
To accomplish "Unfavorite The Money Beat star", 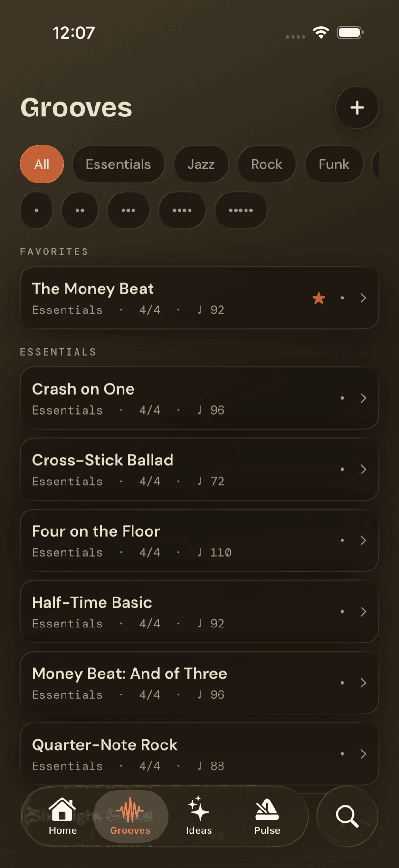I will click(319, 298).
